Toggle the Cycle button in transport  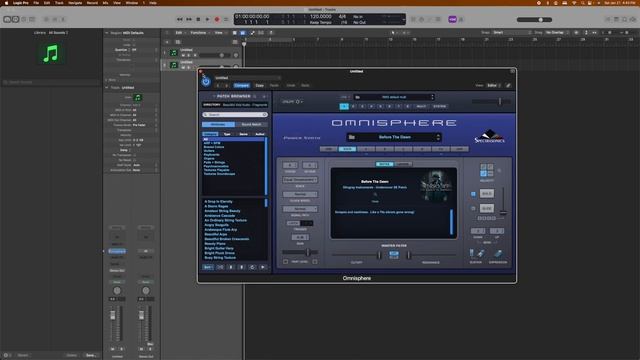(x=226, y=19)
